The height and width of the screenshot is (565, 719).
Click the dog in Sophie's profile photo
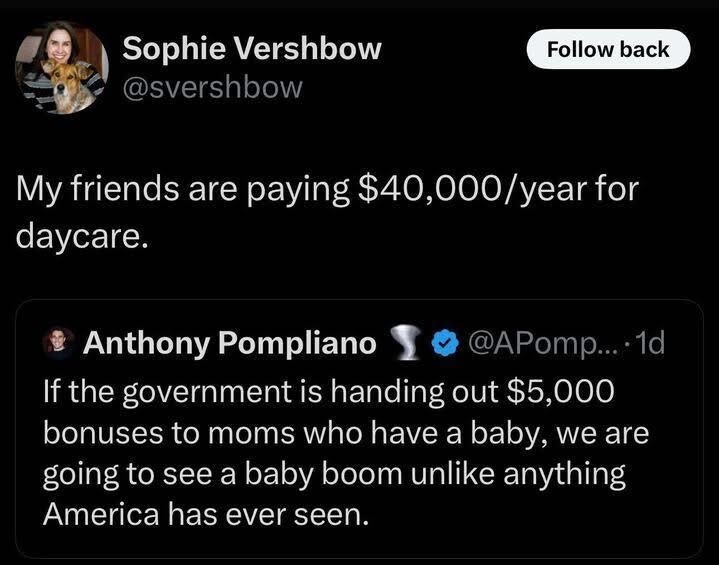point(67,87)
